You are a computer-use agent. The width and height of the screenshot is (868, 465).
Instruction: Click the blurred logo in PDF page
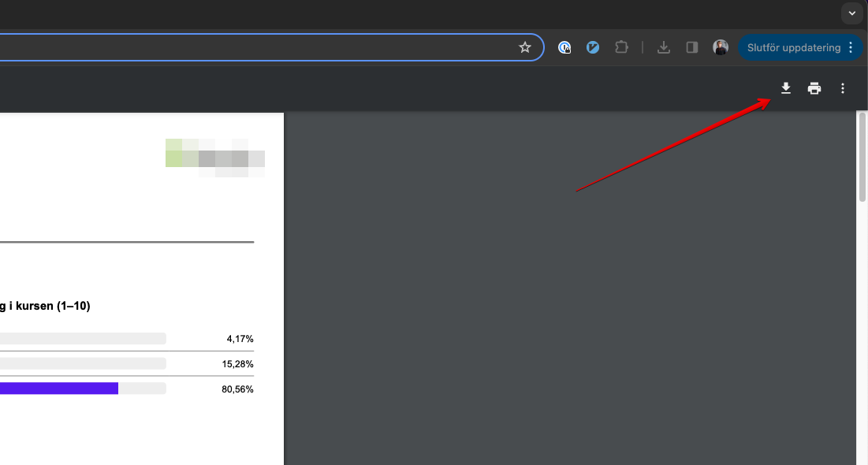coord(214,156)
